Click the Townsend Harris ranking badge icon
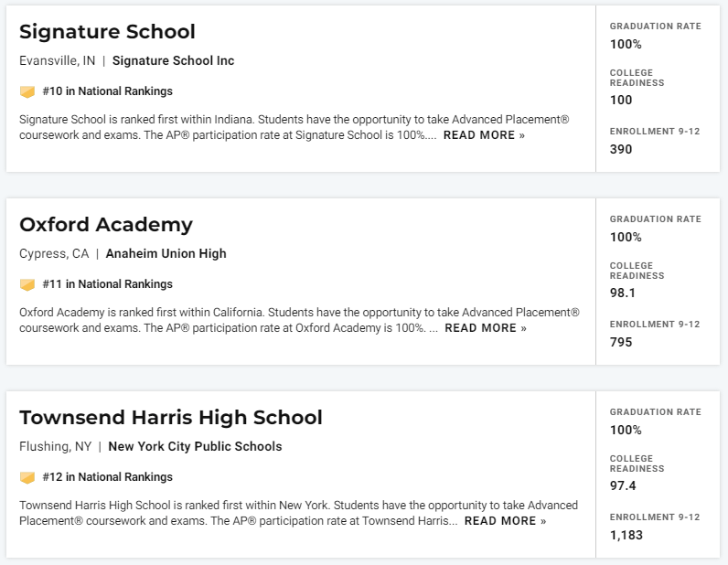 pyautogui.click(x=27, y=477)
